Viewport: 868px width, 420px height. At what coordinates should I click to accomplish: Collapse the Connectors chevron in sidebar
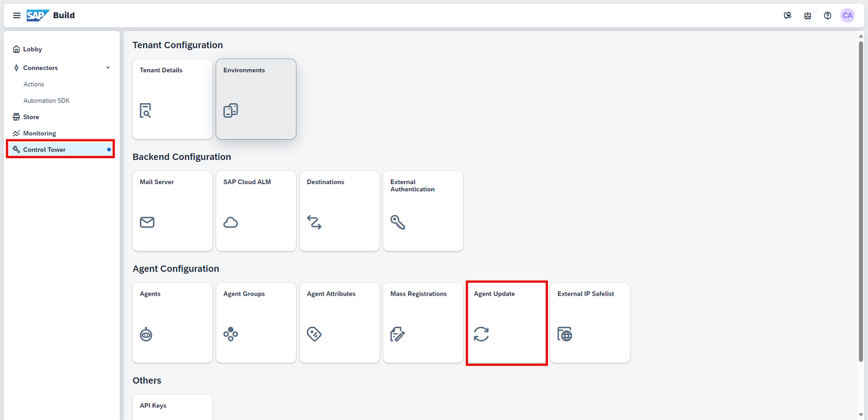click(x=108, y=68)
